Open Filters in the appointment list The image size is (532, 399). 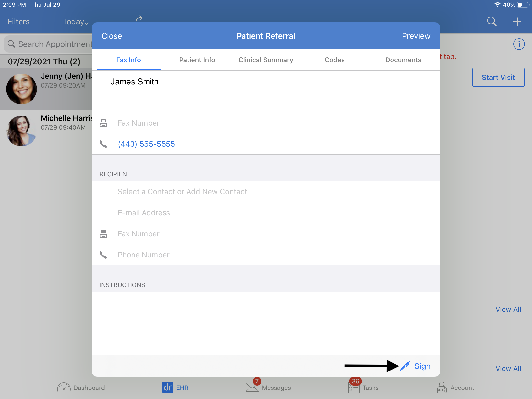click(19, 22)
